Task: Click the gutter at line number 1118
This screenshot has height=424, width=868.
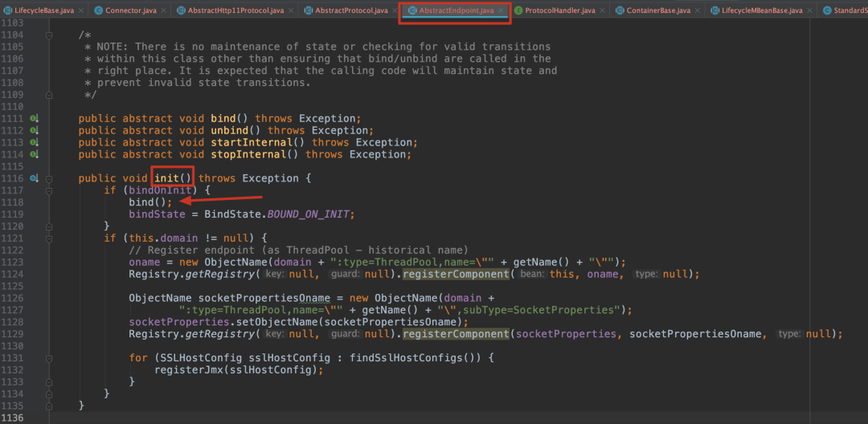Action: click(14, 202)
